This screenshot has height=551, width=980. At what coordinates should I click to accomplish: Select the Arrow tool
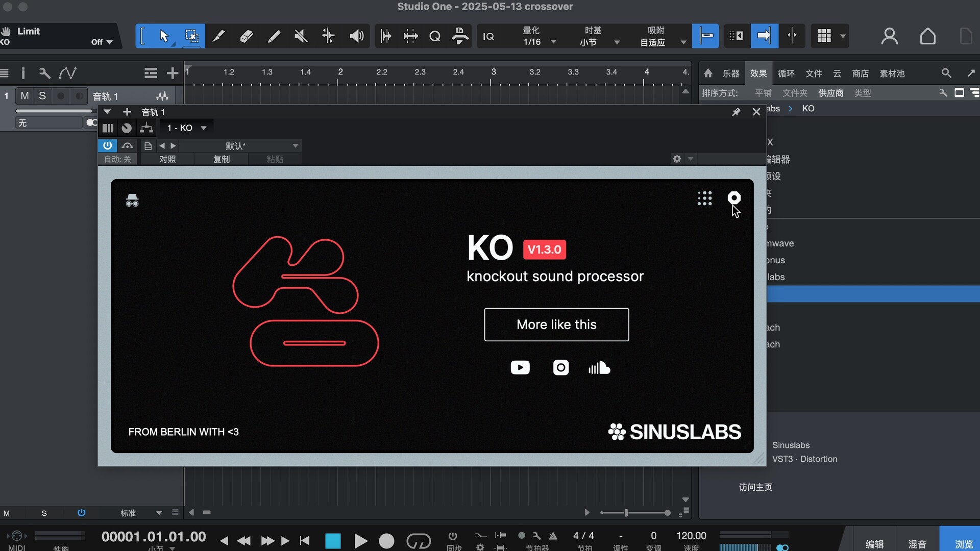[164, 36]
